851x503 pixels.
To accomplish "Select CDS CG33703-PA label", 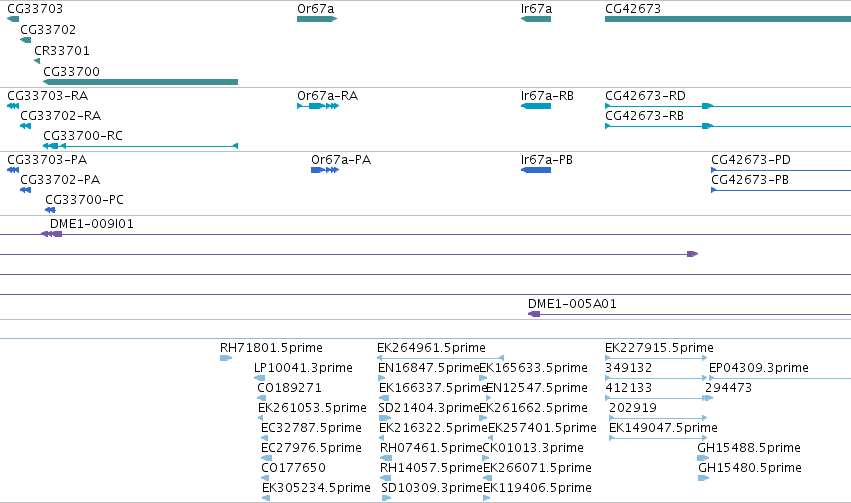I will [47, 160].
